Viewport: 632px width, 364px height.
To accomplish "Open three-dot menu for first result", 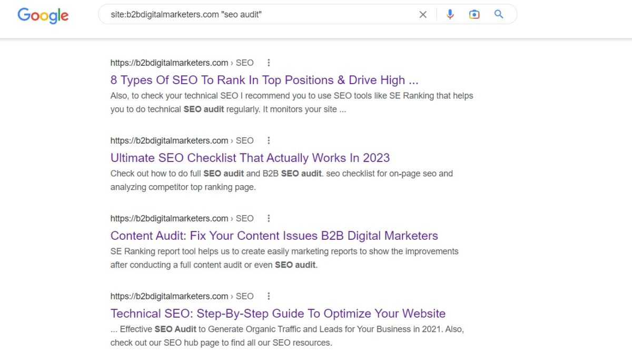I will click(x=269, y=62).
